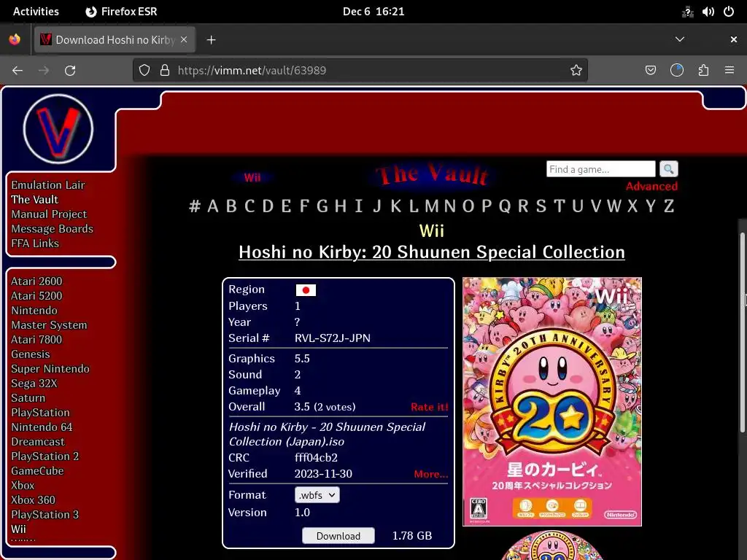Open the list all tabs chevron
Screen dimensions: 747x560
click(680, 39)
